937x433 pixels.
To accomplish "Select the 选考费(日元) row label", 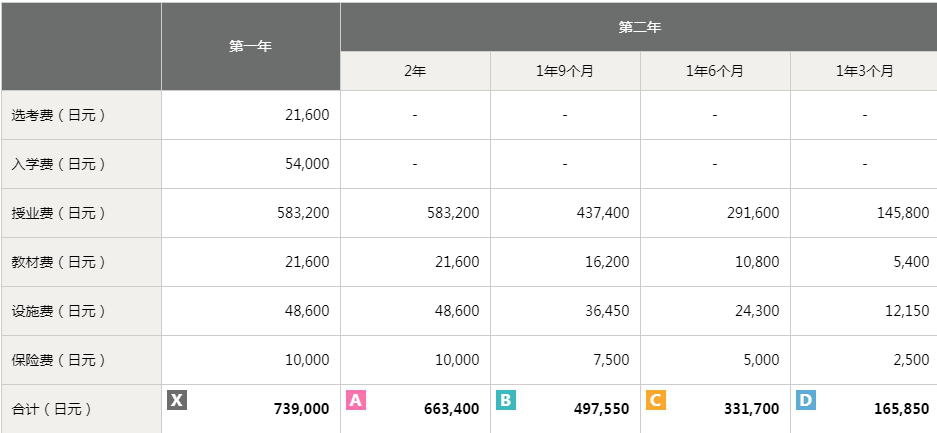I will pyautogui.click(x=58, y=115).
